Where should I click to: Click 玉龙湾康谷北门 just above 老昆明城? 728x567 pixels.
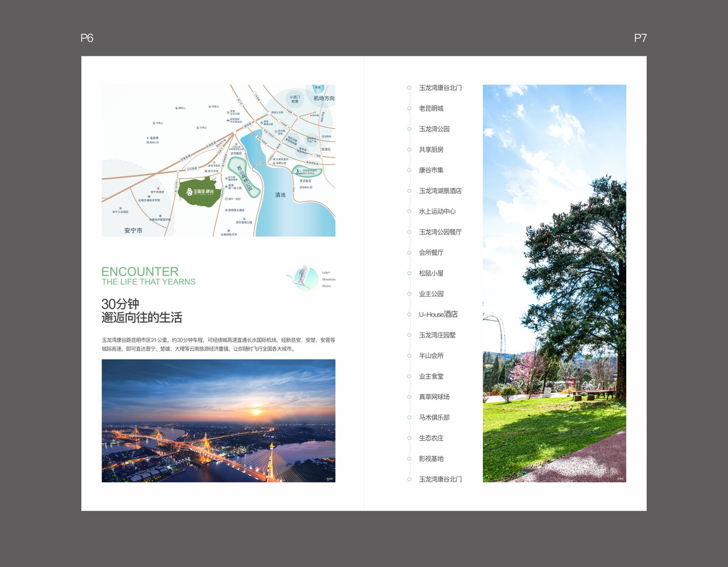pyautogui.click(x=440, y=88)
